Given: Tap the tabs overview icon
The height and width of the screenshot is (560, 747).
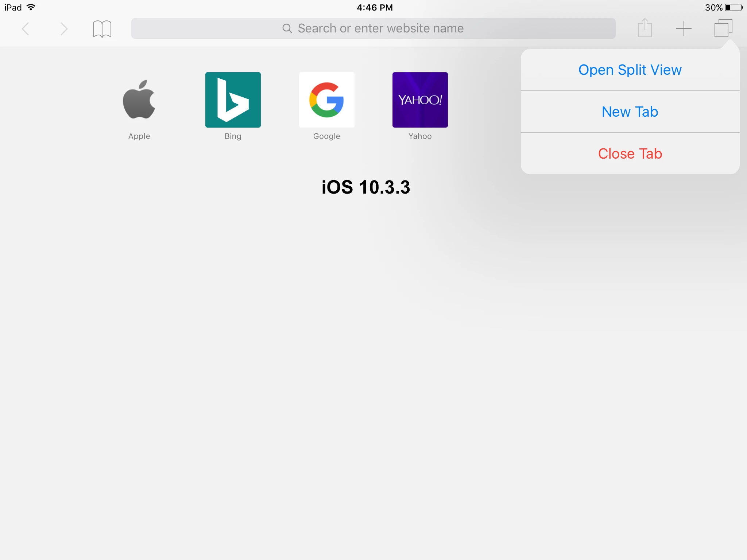Looking at the screenshot, I should point(723,28).
